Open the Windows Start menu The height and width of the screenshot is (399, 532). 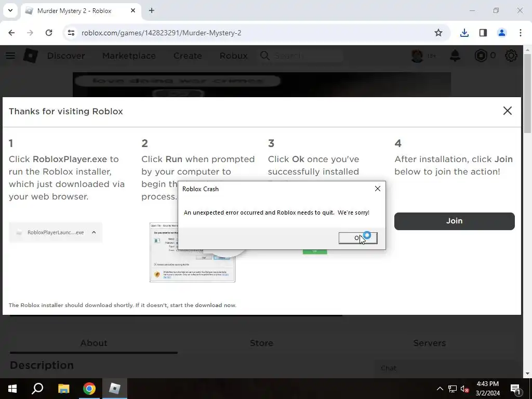click(x=12, y=389)
